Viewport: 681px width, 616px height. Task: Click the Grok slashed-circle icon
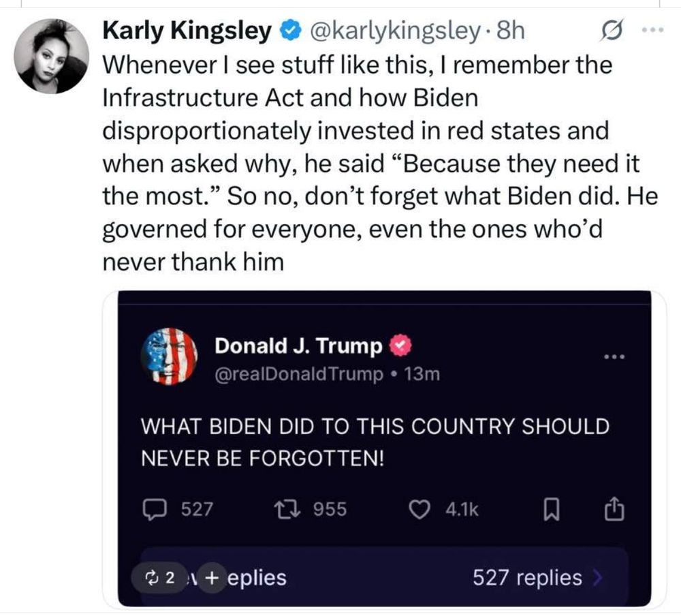612,29
